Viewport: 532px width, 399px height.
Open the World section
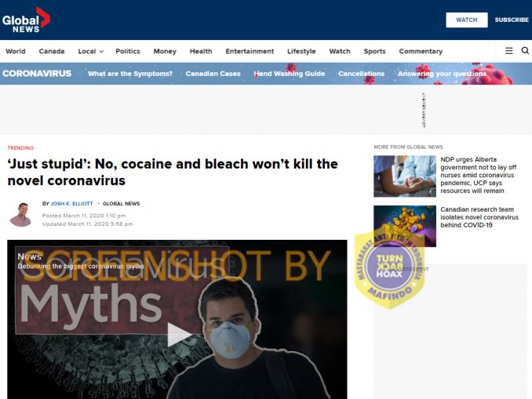pyautogui.click(x=16, y=51)
